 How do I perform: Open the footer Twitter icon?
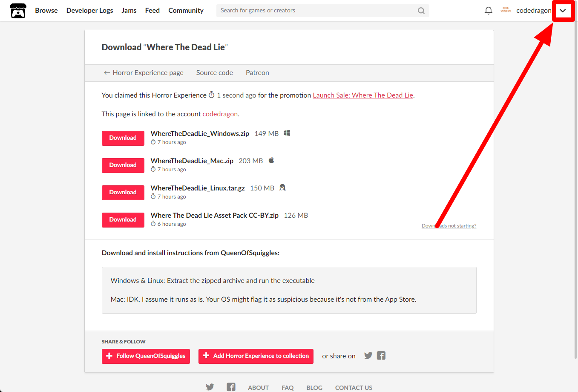coord(210,387)
